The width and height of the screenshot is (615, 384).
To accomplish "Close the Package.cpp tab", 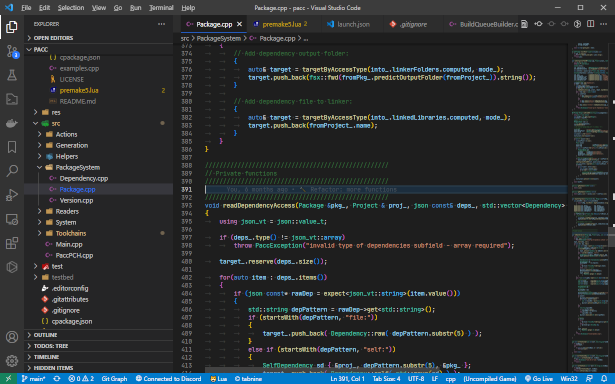I will point(239,24).
